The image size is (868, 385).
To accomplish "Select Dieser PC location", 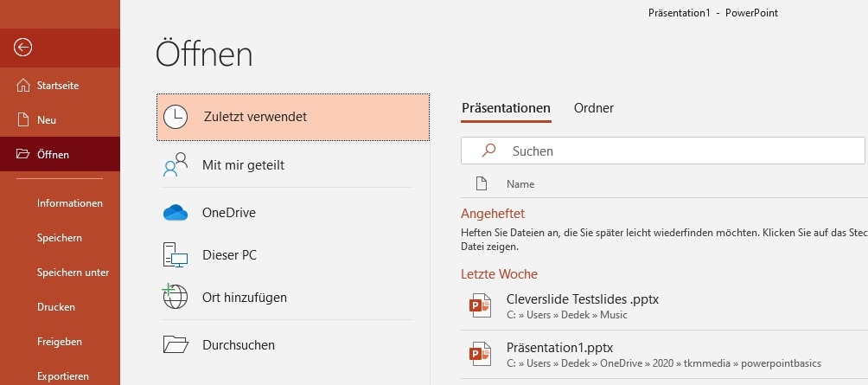I will 287,255.
